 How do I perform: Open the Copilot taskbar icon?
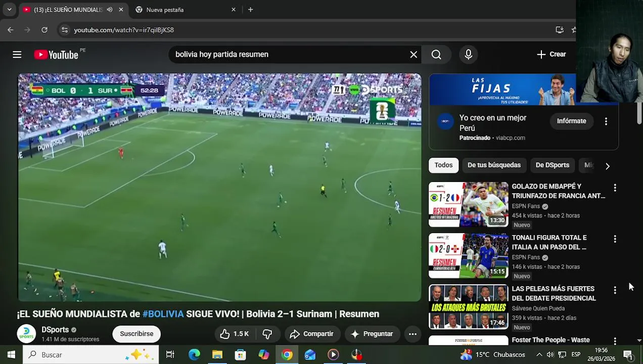[264, 355]
